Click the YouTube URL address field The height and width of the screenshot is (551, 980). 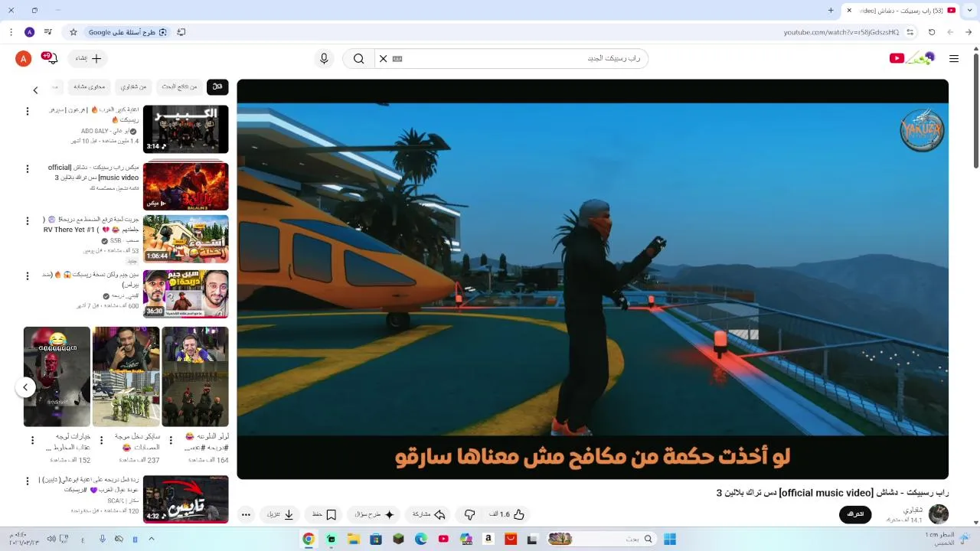[841, 32]
